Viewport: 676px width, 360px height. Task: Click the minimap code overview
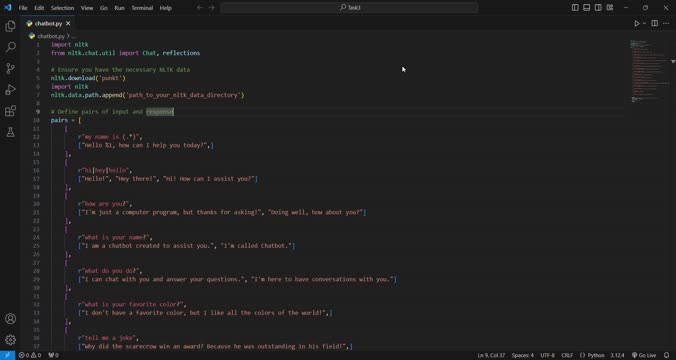649,71
